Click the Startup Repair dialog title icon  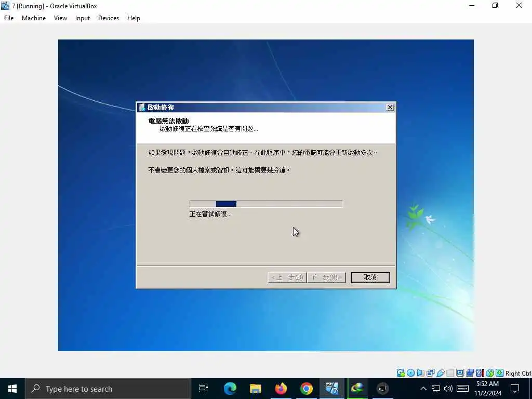142,107
